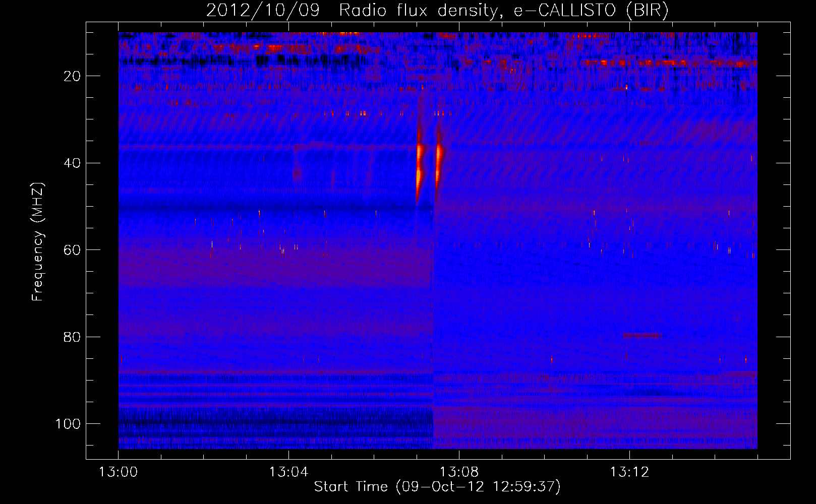Click the '13:08' time tick label
The width and height of the screenshot is (816, 504).
click(459, 472)
